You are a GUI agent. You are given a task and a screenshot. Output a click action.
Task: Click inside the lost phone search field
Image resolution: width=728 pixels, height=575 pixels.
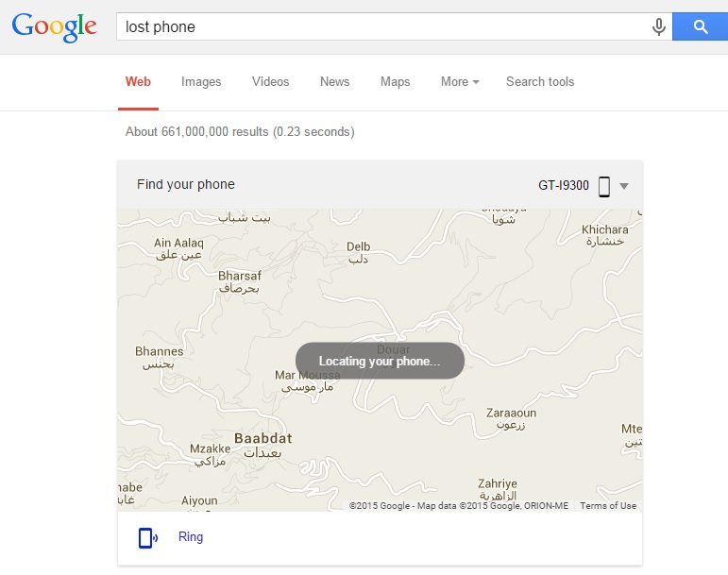click(383, 27)
